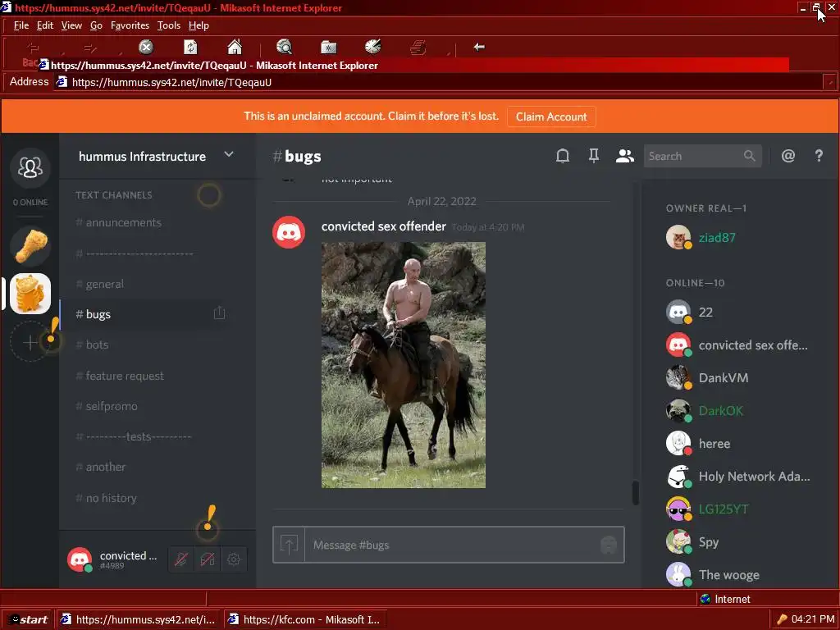Screen dimensions: 840x630
Task: Open mentions via the @ icon
Action: coord(788,156)
